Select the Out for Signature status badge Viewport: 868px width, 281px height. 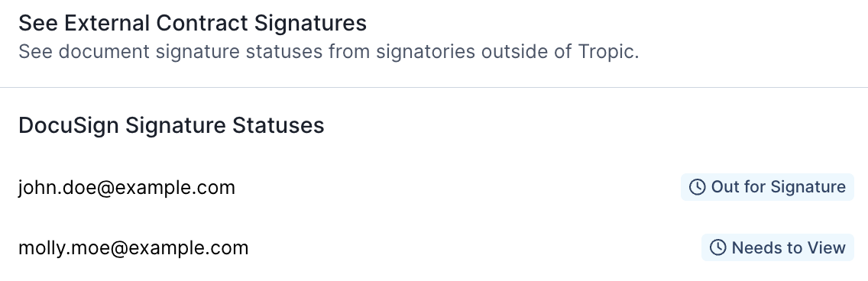point(767,187)
